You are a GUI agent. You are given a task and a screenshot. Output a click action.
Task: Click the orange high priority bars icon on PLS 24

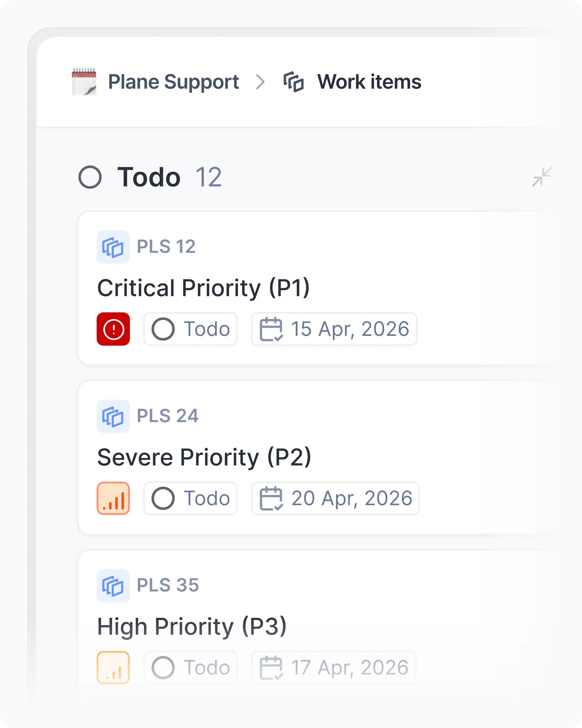point(113,498)
